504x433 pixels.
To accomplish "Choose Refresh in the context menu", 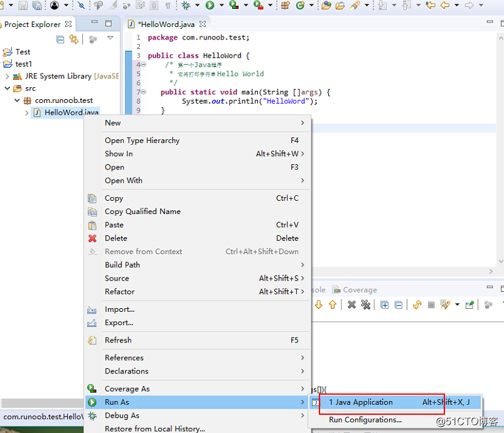I will coord(198,340).
